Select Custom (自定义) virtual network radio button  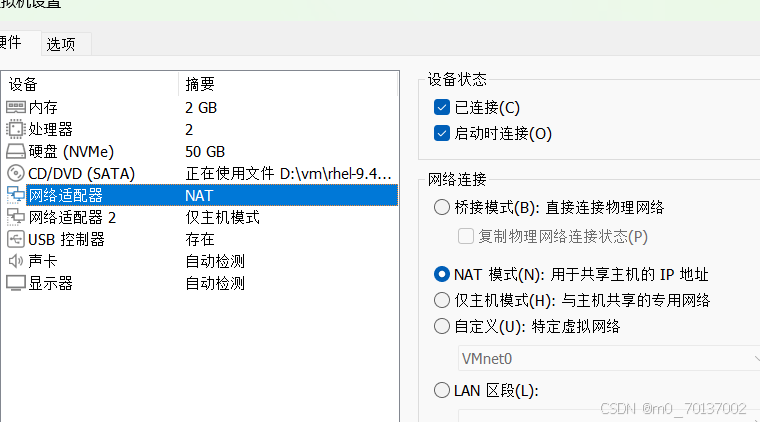coord(442,326)
